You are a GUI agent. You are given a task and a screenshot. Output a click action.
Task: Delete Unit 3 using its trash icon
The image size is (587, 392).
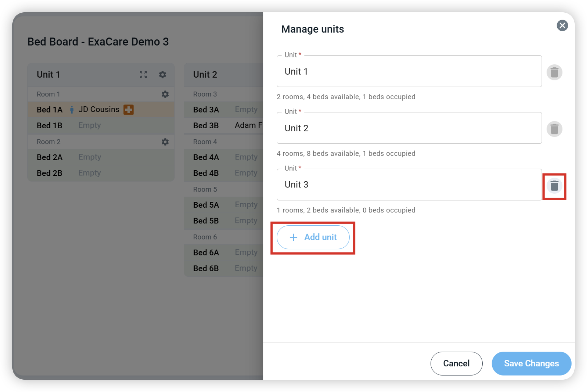coord(554,186)
